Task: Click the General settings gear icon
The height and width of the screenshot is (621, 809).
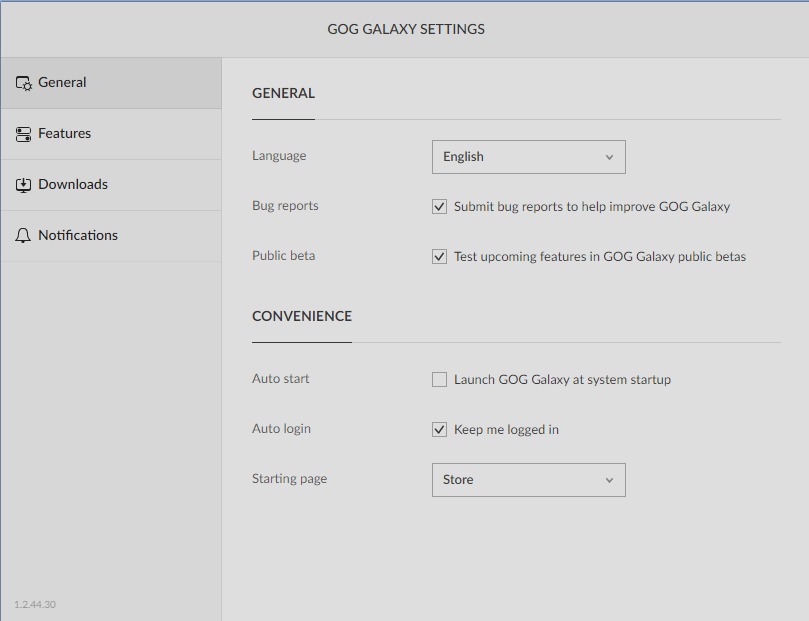Action: click(24, 83)
